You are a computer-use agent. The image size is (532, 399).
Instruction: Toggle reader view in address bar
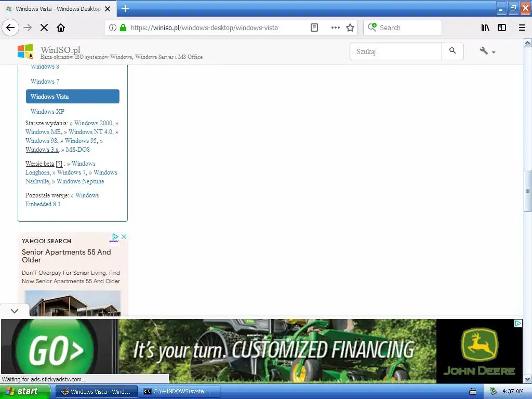[314, 28]
